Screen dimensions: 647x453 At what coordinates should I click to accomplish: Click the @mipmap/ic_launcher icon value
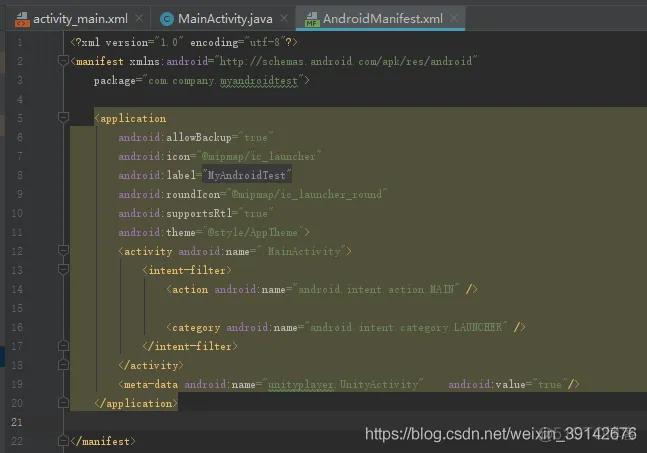(259, 156)
